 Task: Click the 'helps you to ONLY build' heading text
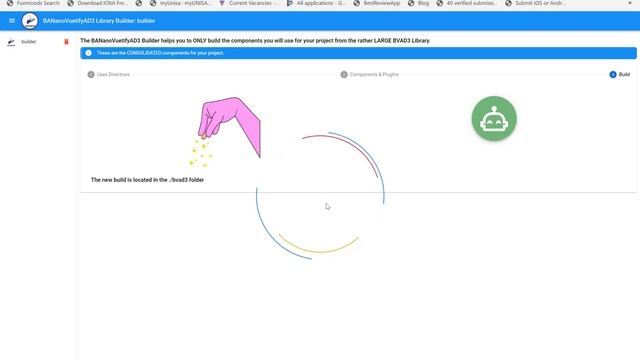point(255,41)
